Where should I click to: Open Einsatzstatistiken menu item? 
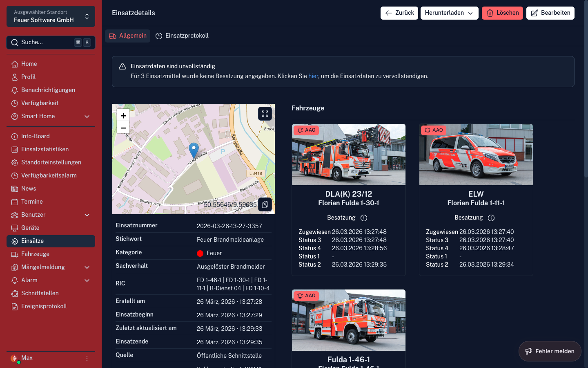(x=51, y=149)
